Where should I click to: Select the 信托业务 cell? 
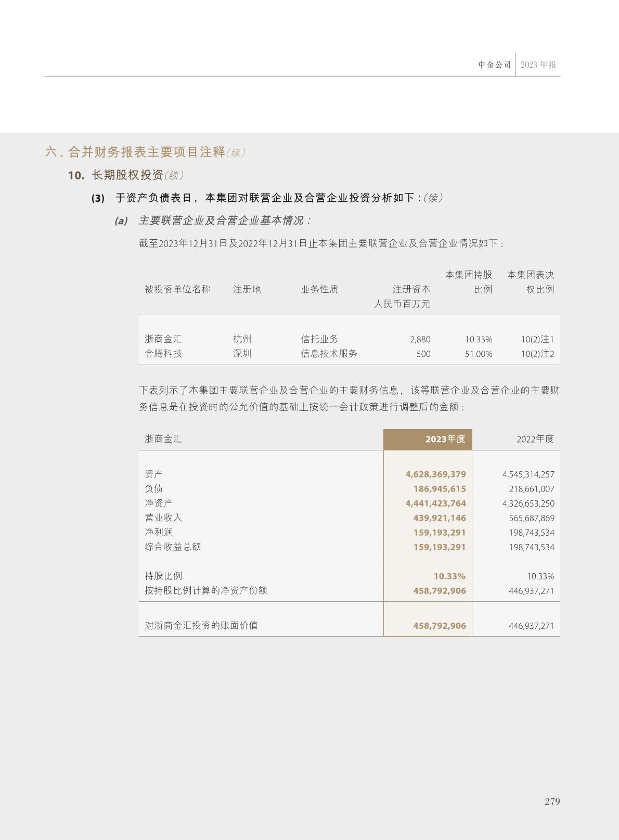pyautogui.click(x=319, y=339)
